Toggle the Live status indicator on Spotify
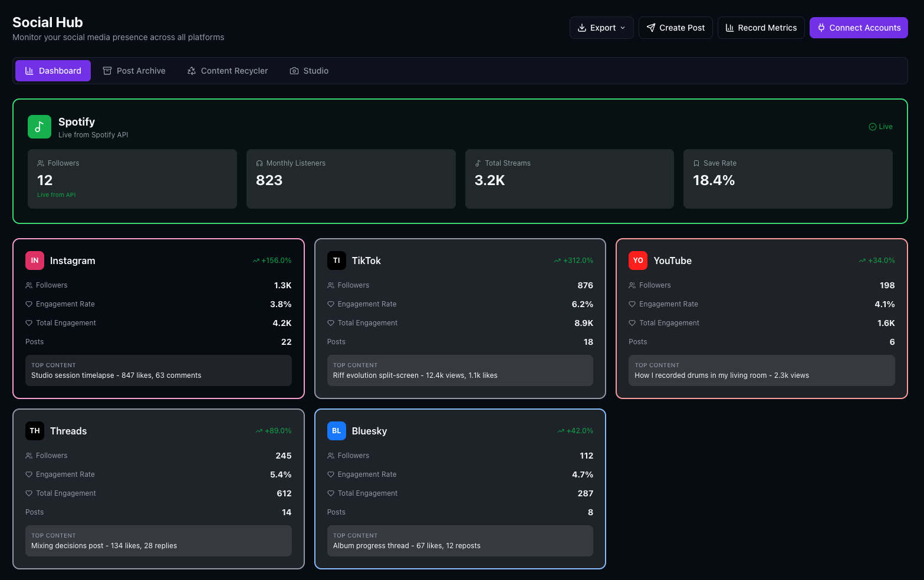Viewport: 924px width, 580px height. pyautogui.click(x=880, y=126)
